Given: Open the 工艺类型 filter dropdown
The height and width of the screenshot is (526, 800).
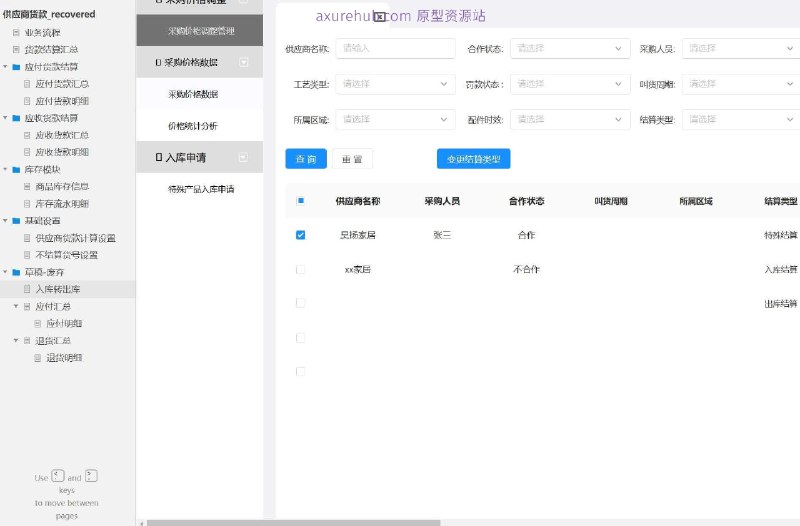Looking at the screenshot, I should click(x=395, y=84).
